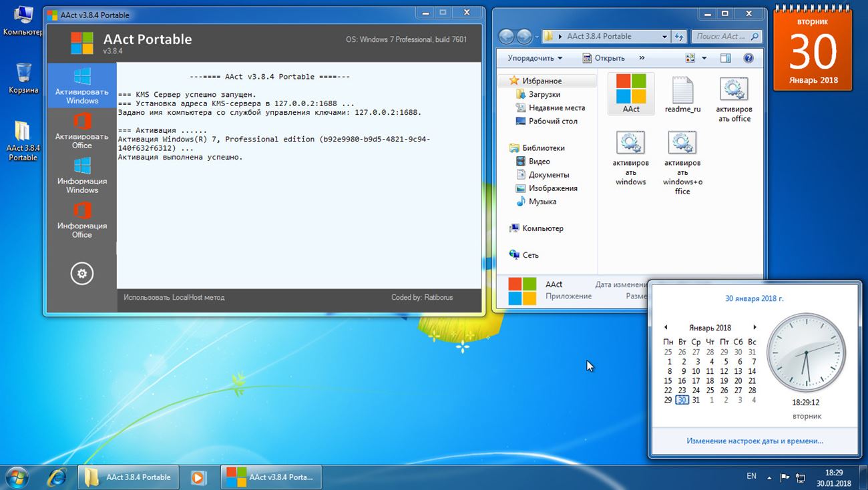Click the Explorer help question-mark icon

click(748, 58)
